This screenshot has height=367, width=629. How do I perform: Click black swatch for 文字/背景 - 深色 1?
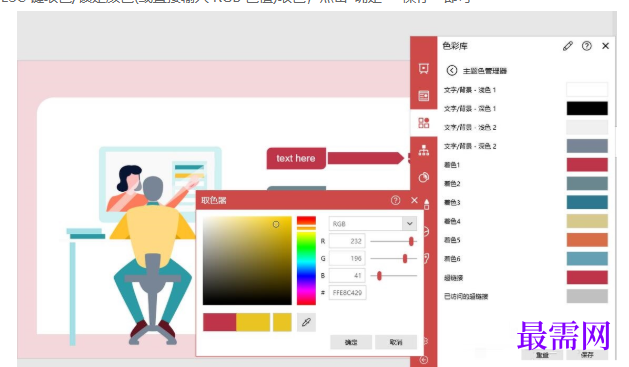click(587, 108)
